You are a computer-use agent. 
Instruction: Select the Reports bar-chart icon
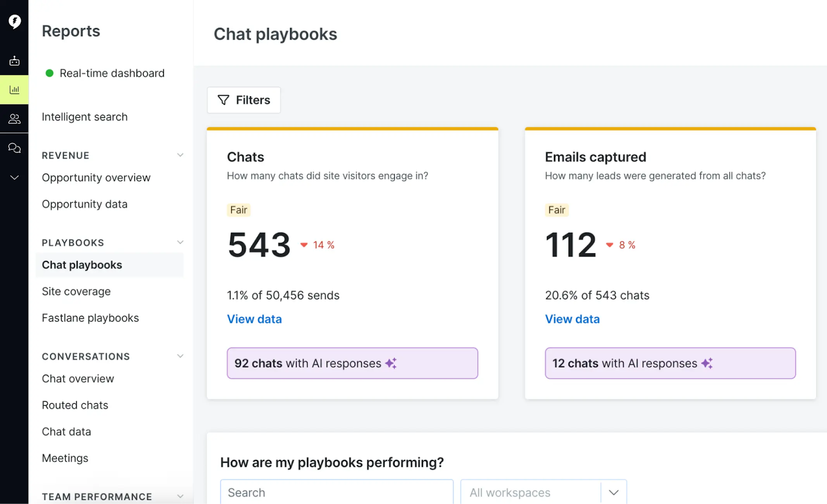tap(14, 89)
